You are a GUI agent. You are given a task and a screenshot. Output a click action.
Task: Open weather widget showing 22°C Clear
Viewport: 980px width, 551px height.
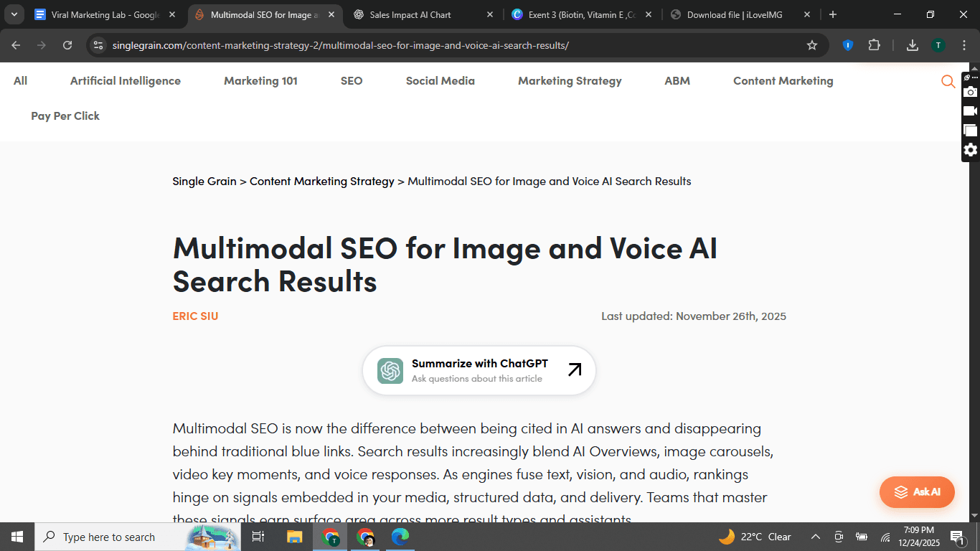pyautogui.click(x=755, y=537)
